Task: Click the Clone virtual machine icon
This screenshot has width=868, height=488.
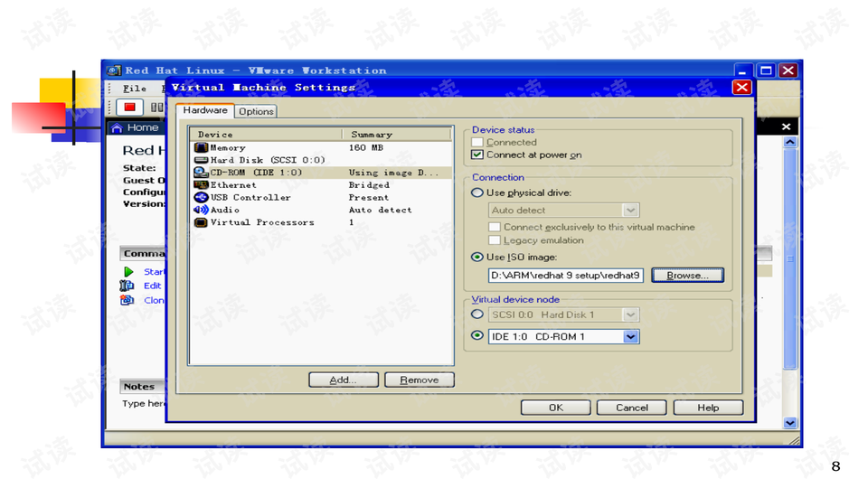Action: 127,300
